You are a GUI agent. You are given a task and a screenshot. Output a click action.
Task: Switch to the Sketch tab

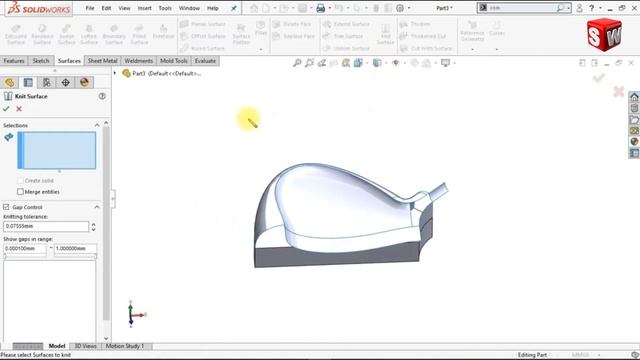click(41, 61)
